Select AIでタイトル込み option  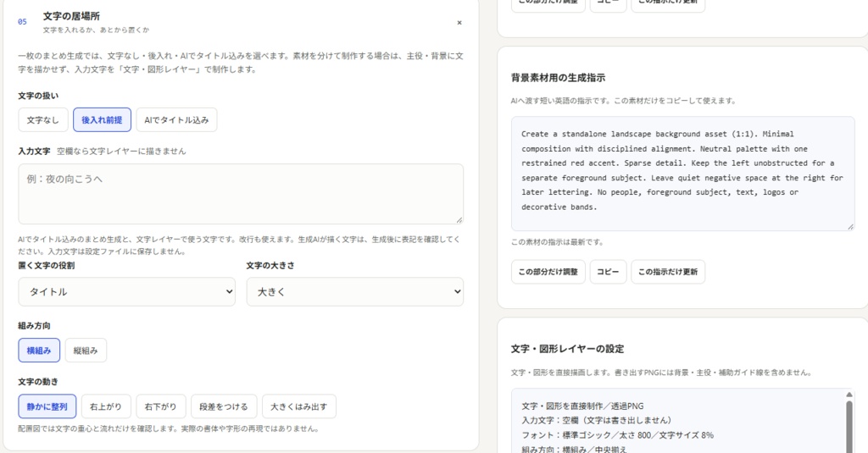point(176,120)
